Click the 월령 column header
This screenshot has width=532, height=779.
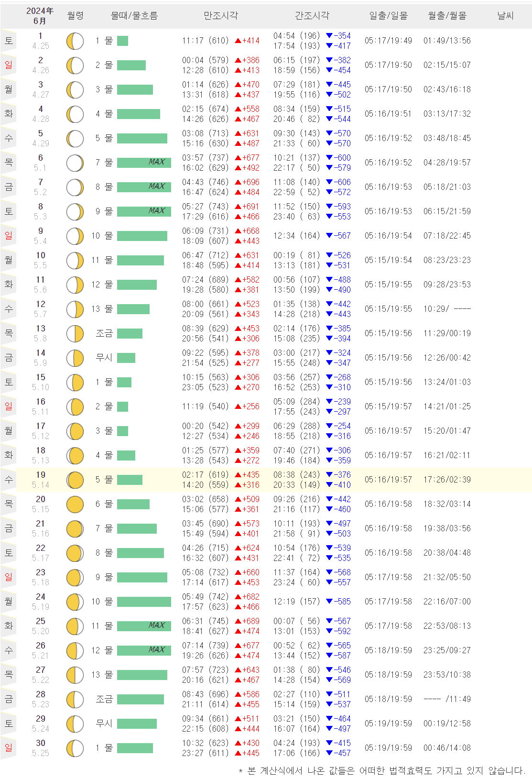pyautogui.click(x=76, y=16)
